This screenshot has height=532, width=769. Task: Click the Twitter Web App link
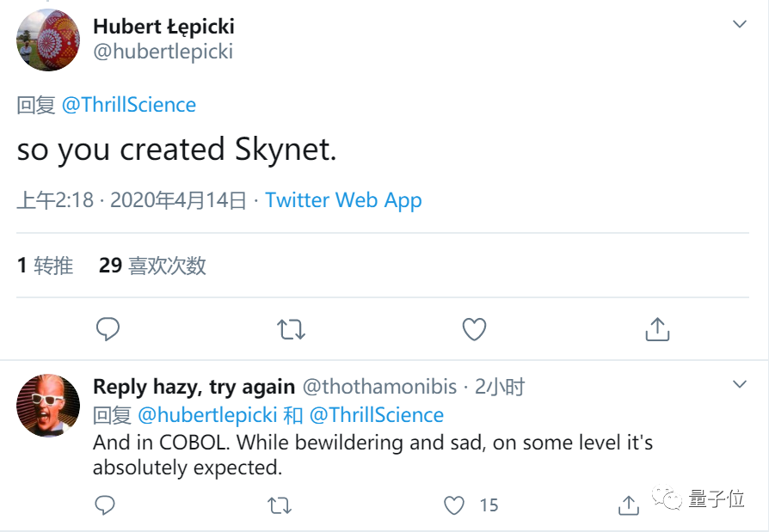343,200
